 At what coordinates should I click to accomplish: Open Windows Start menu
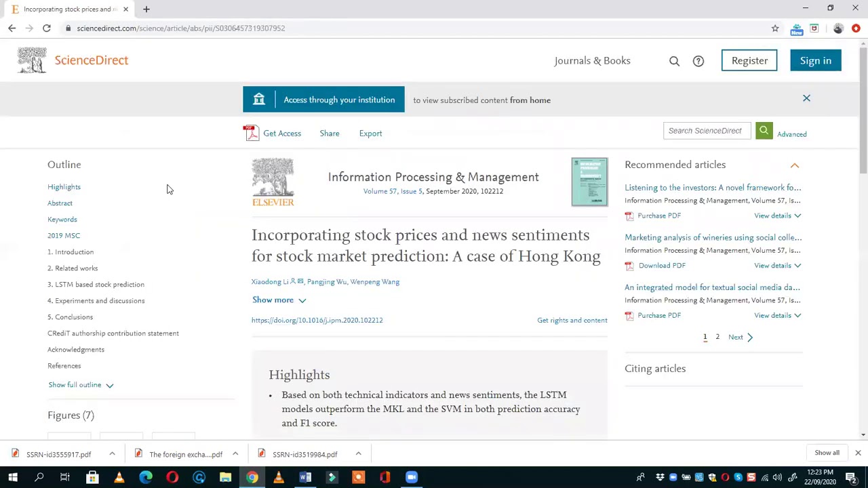coord(12,477)
